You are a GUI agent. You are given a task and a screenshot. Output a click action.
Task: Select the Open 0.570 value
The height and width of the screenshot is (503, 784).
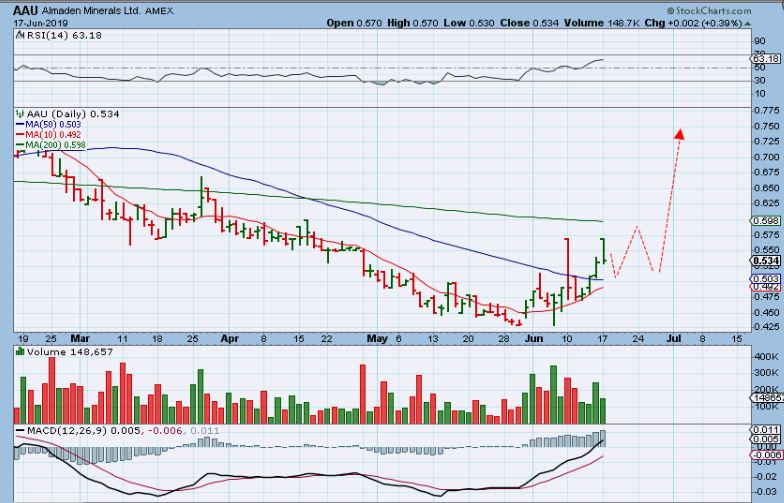[x=354, y=23]
